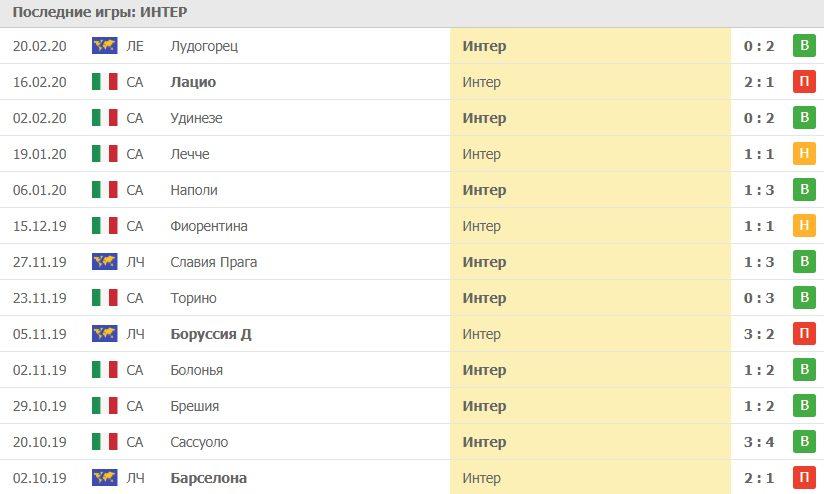The height and width of the screenshot is (494, 824).
Task: Click the 'Последние игры: ИНТЕР' header
Action: pyautogui.click(x=100, y=12)
